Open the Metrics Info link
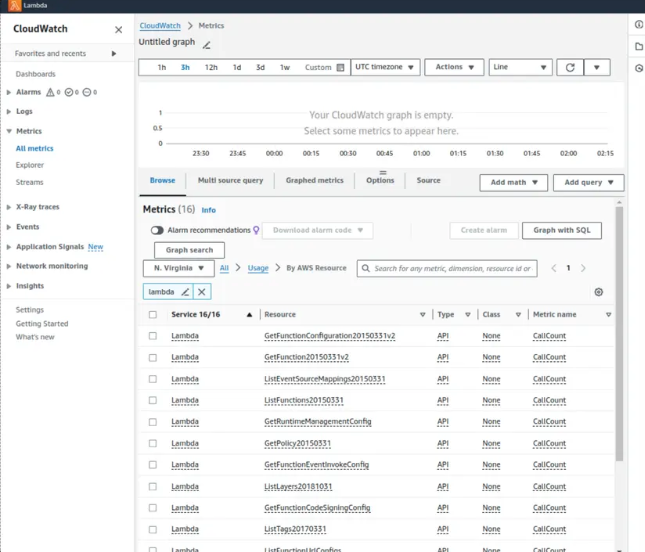This screenshot has height=552, width=645. [x=209, y=210]
